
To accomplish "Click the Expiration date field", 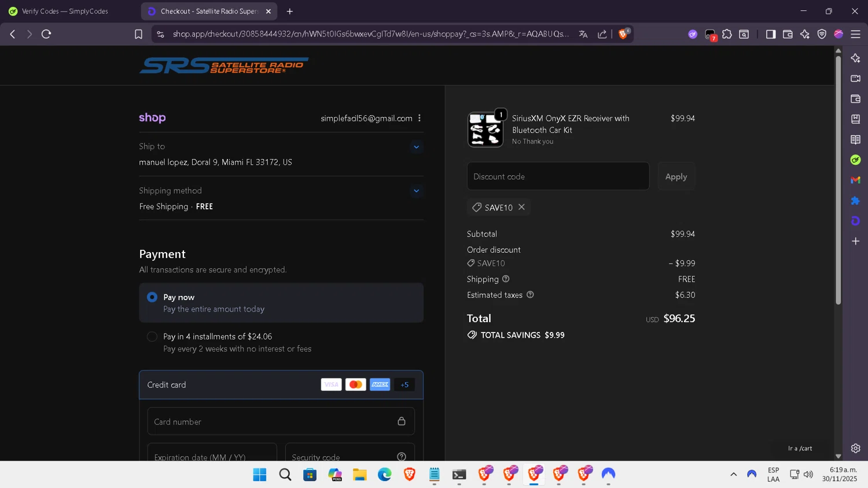I will tap(212, 452).
